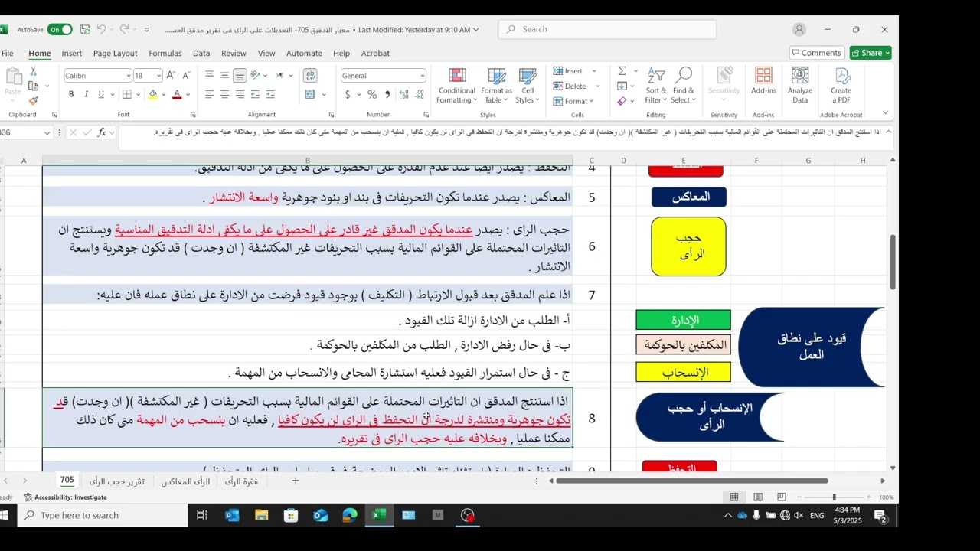The height and width of the screenshot is (551, 980).
Task: Toggle Align Left alignment
Action: tap(209, 94)
